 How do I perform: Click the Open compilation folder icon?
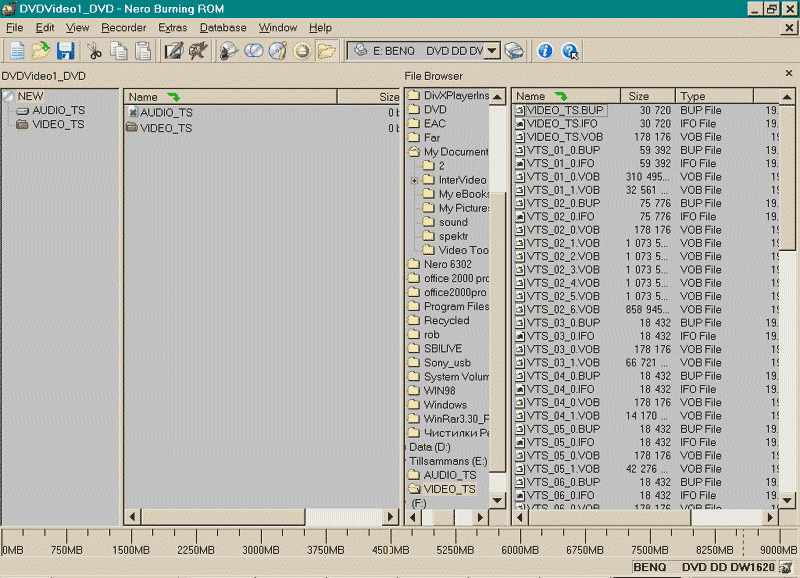click(x=41, y=51)
